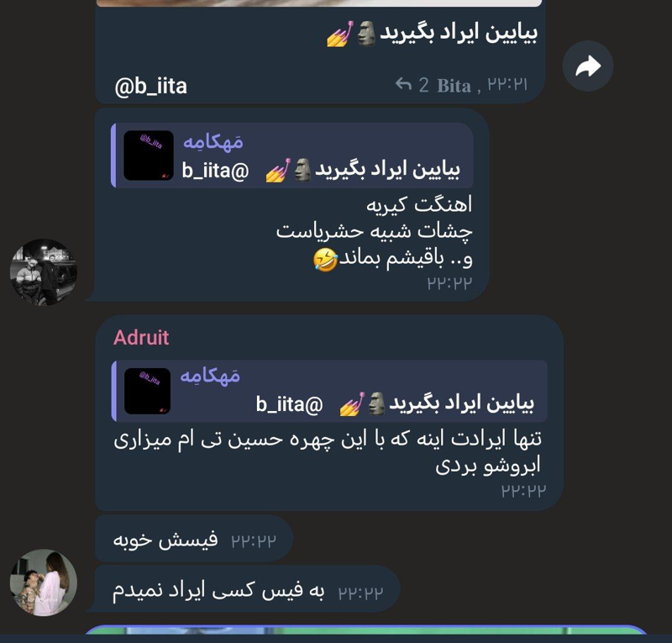Click the reply count arrow icon
The image size is (672, 643).
(403, 85)
